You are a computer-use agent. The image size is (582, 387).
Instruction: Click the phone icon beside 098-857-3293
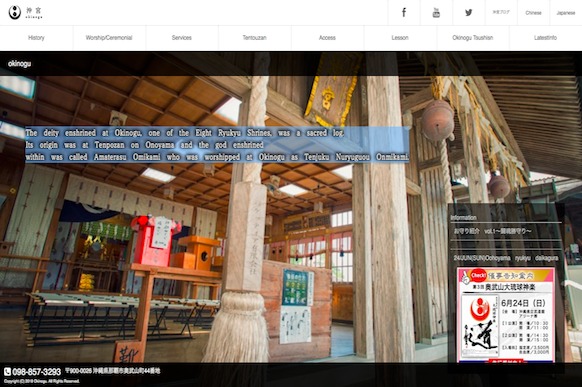coord(7,371)
